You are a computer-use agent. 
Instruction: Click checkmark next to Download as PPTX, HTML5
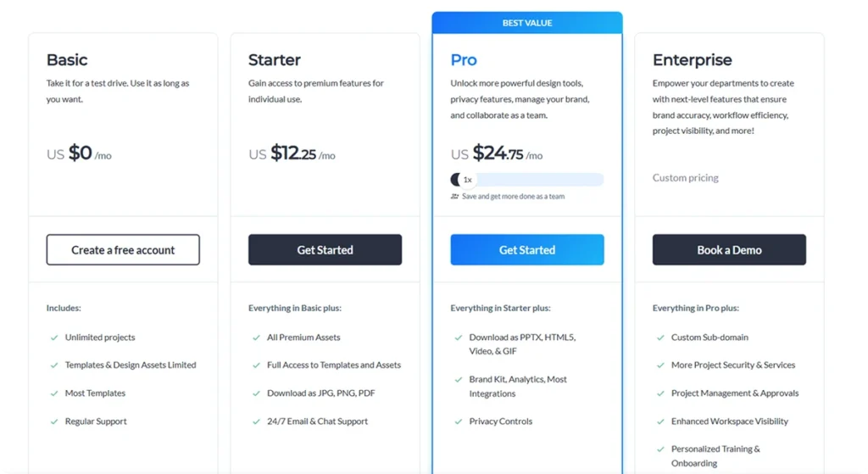[x=459, y=337]
